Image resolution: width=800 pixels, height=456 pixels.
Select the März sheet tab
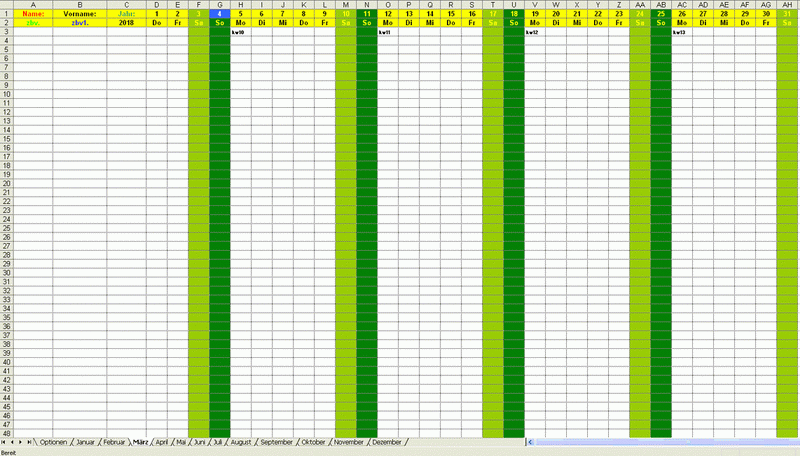tap(140, 442)
